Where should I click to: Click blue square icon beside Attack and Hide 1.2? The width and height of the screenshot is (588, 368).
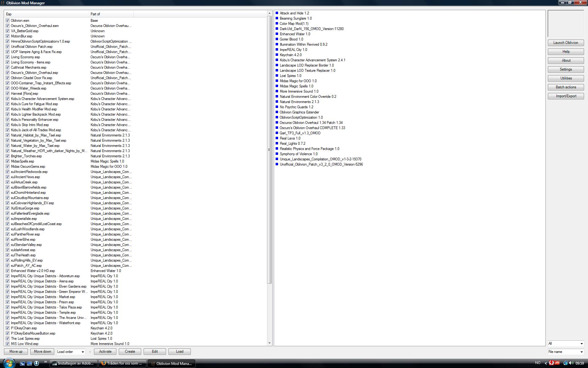[x=277, y=13]
